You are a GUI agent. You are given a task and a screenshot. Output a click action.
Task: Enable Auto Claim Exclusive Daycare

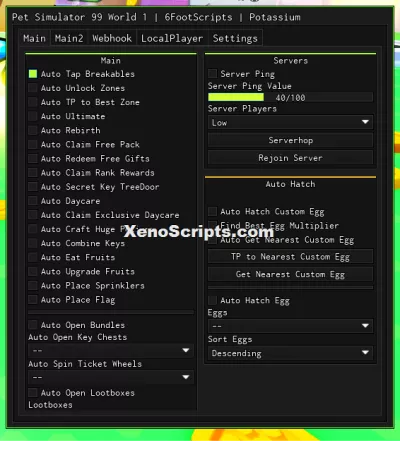pos(33,215)
